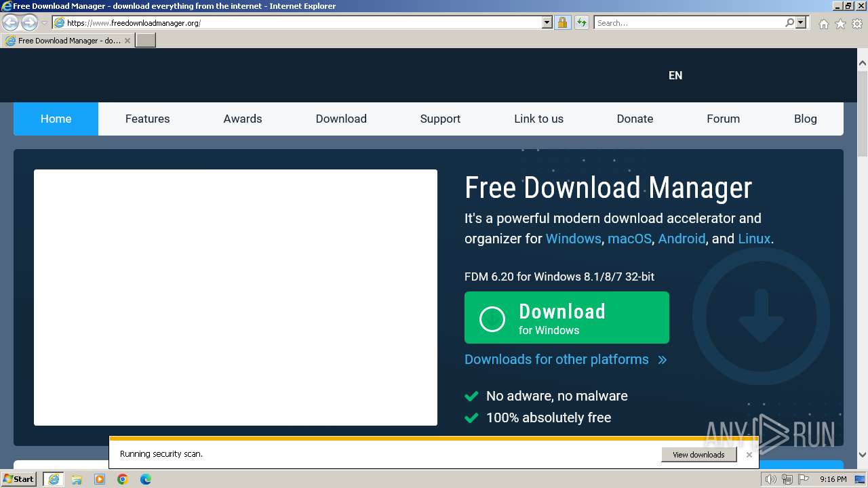Image resolution: width=868 pixels, height=488 pixels.
Task: Open the Features menu item
Action: [147, 119]
